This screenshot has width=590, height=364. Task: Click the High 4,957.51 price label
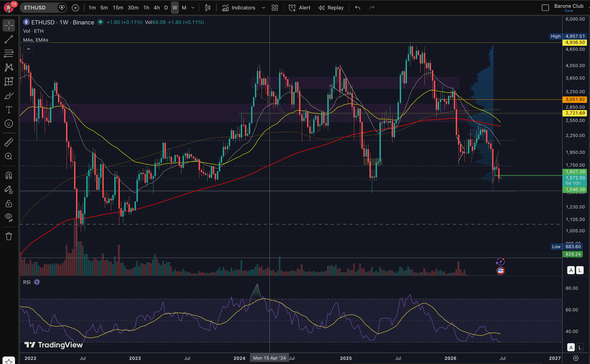pos(568,36)
